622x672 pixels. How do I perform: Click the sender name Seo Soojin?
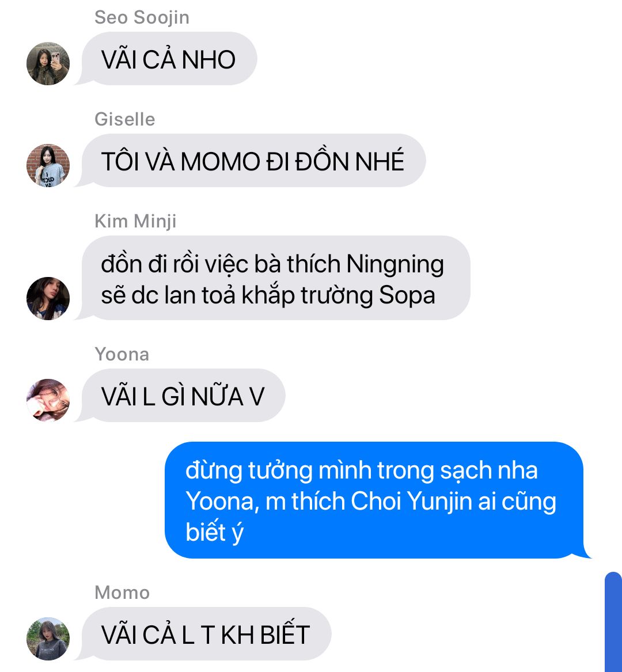coord(142,18)
